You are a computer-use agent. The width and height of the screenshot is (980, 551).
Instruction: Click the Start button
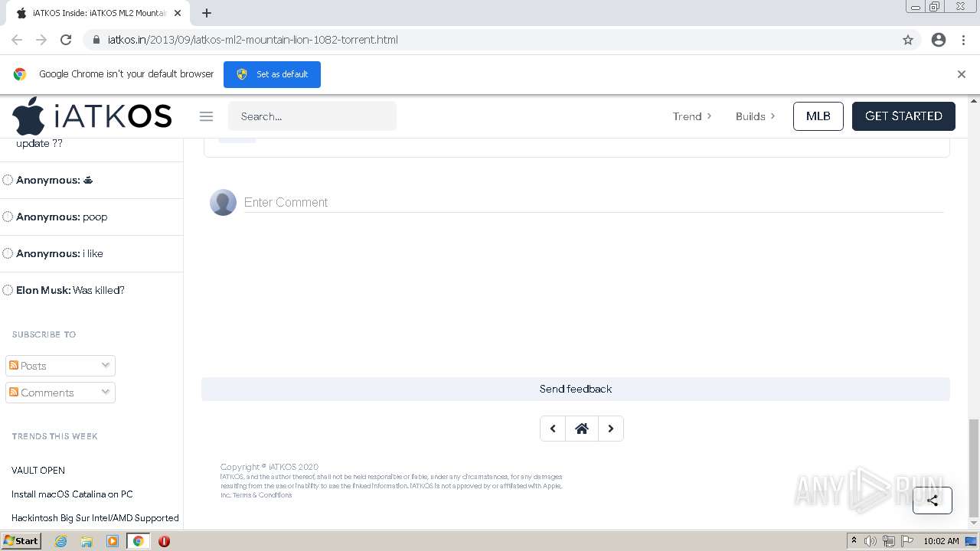pyautogui.click(x=21, y=541)
